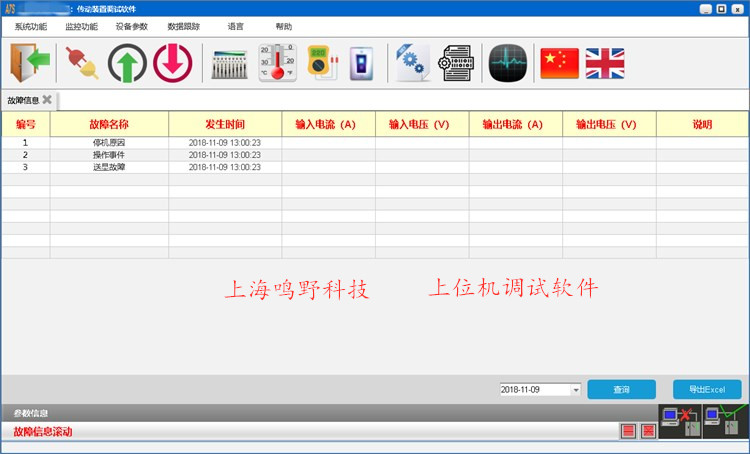Click the connected computer status icon with green check
The width and height of the screenshot is (750, 454).
(726, 421)
